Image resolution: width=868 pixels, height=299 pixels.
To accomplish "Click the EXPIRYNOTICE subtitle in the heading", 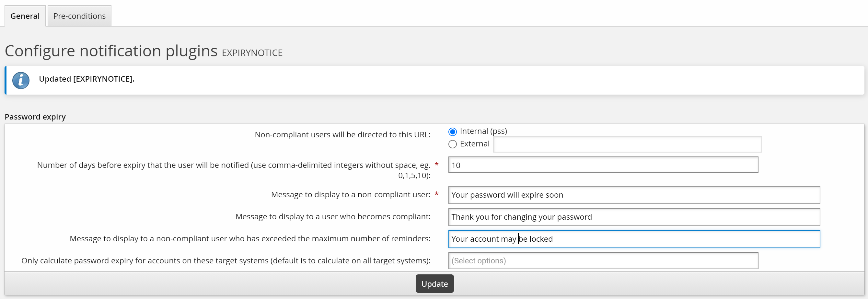I will [252, 53].
